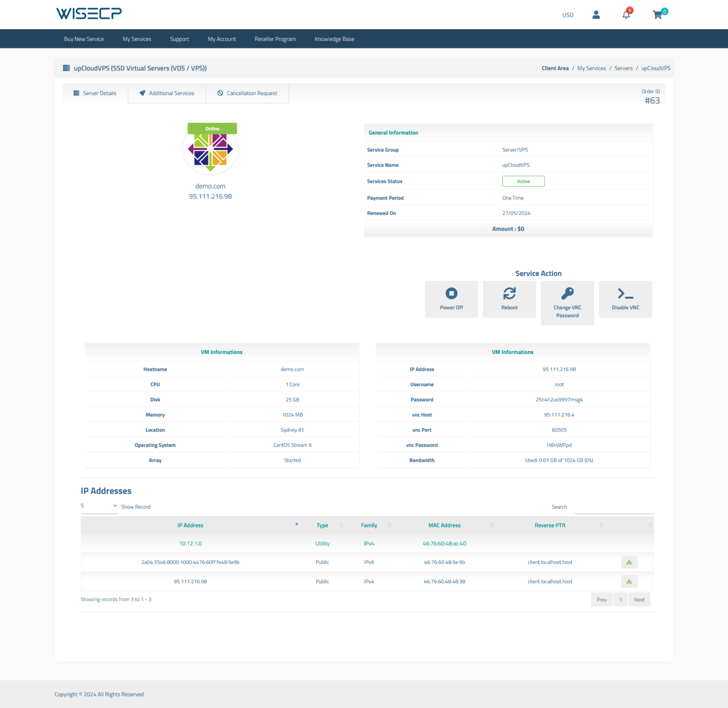Click the Amount : $0 row
The height and width of the screenshot is (708, 728).
coord(508,229)
